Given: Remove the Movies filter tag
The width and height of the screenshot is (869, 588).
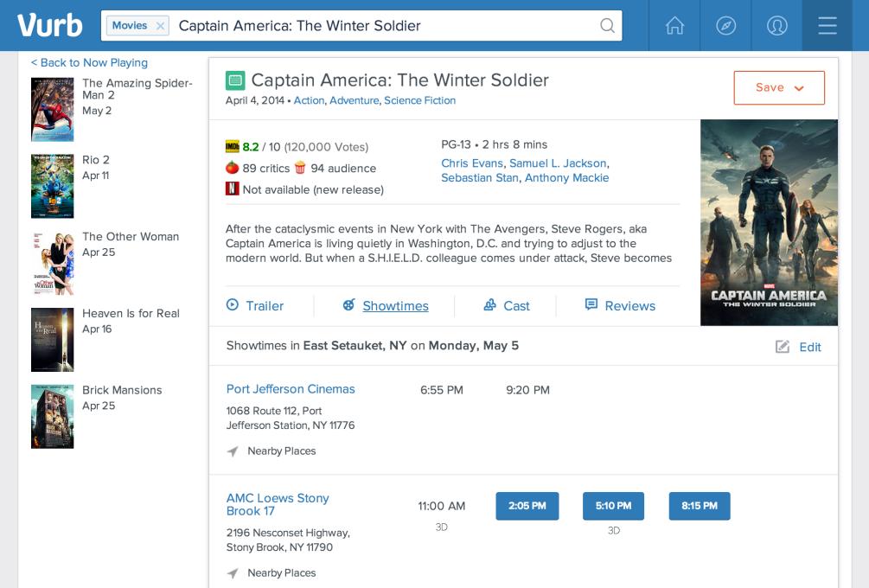Looking at the screenshot, I should pos(161,26).
